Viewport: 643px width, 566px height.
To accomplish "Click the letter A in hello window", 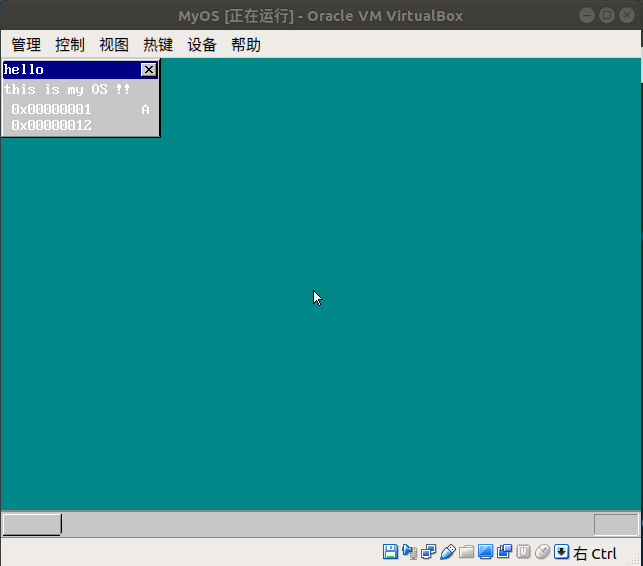I will point(145,110).
